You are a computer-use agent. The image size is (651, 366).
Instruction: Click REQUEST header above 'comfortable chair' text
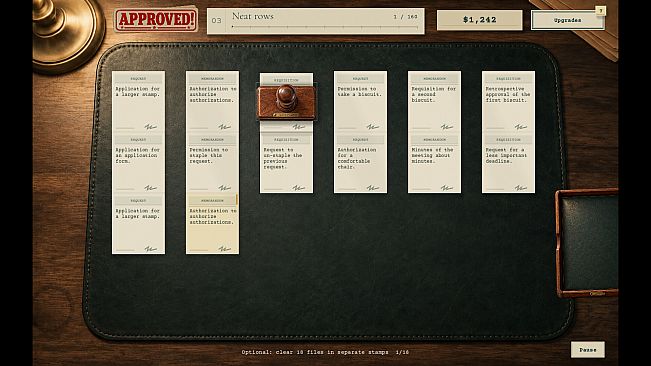tap(360, 139)
